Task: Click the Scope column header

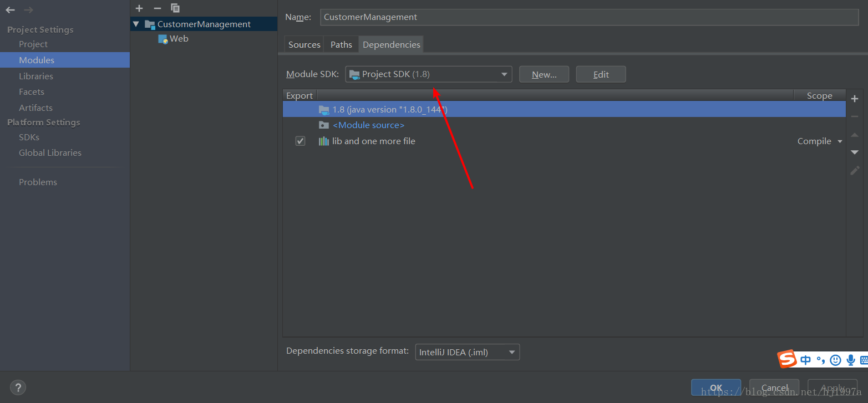Action: pyautogui.click(x=819, y=95)
